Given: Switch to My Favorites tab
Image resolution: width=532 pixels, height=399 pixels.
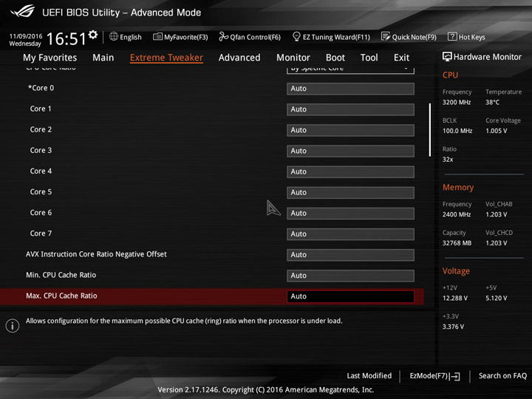Looking at the screenshot, I should [x=50, y=58].
